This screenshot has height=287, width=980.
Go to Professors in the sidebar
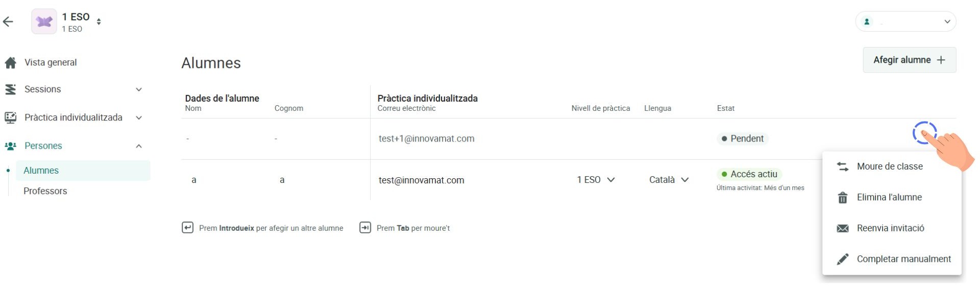pyautogui.click(x=45, y=191)
